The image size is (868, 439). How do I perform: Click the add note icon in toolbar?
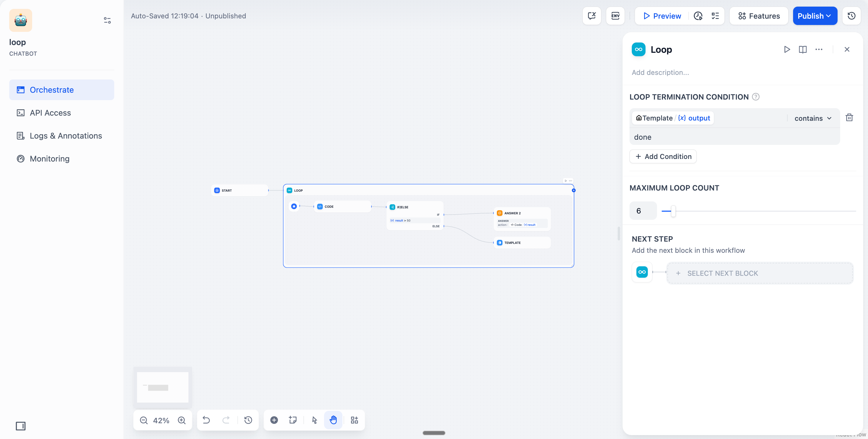(x=292, y=420)
